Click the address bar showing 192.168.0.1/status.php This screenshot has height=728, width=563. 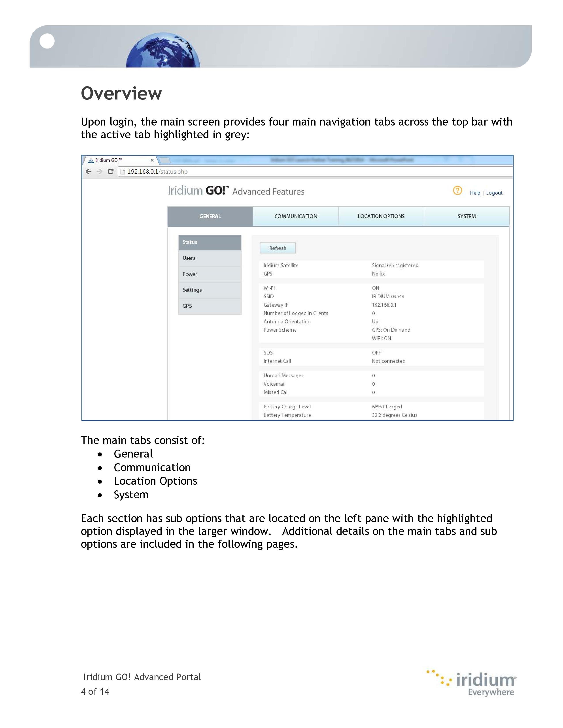315,172
